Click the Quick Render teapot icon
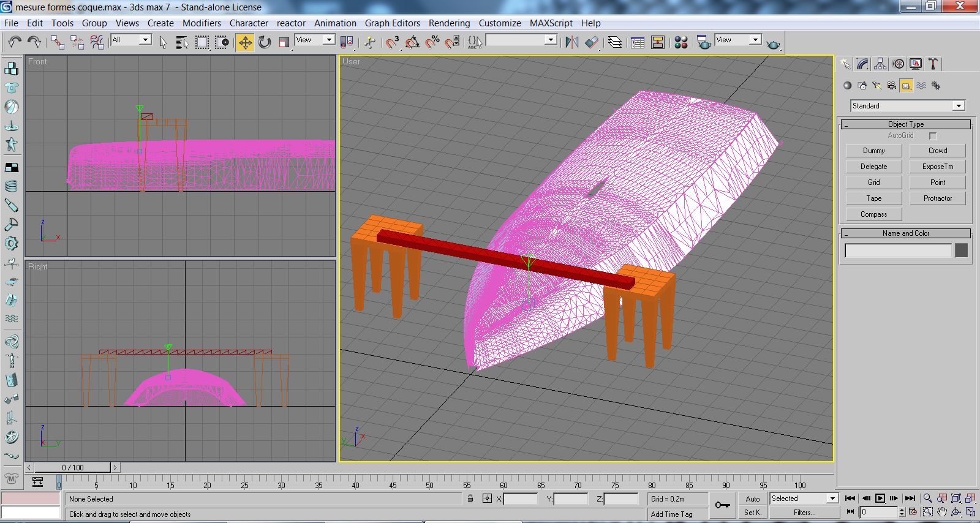 point(774,43)
